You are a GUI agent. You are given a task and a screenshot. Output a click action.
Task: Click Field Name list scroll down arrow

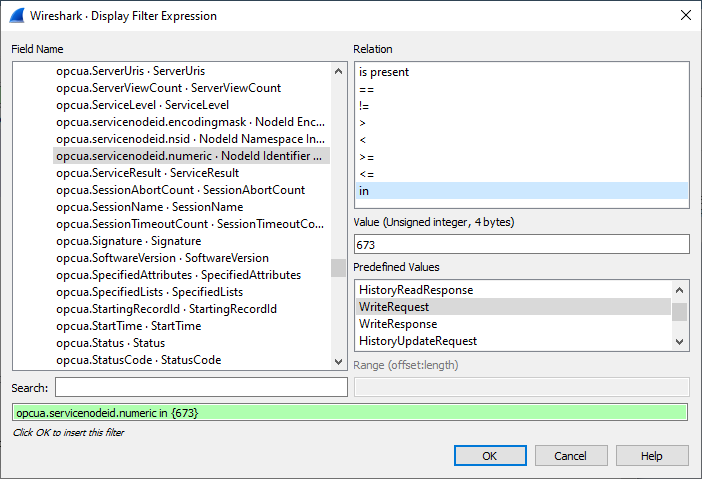pyautogui.click(x=338, y=361)
